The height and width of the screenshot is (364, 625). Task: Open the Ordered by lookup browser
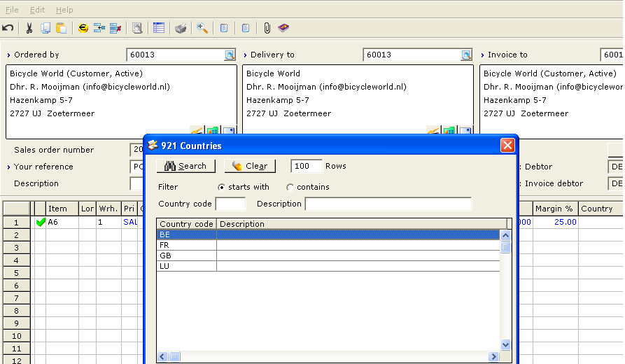point(230,55)
